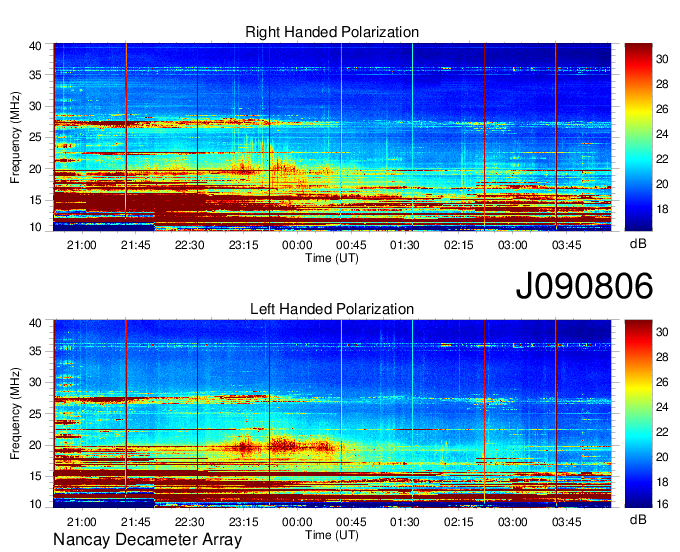This screenshot has height=552, width=680.
Task: Click the 'Right Handed Polarization' title
Action: coord(332,32)
